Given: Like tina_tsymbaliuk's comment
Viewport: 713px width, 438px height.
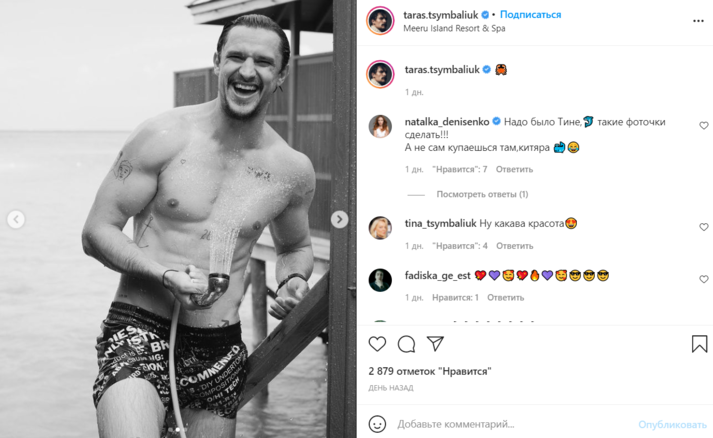Looking at the screenshot, I should pyautogui.click(x=704, y=227).
